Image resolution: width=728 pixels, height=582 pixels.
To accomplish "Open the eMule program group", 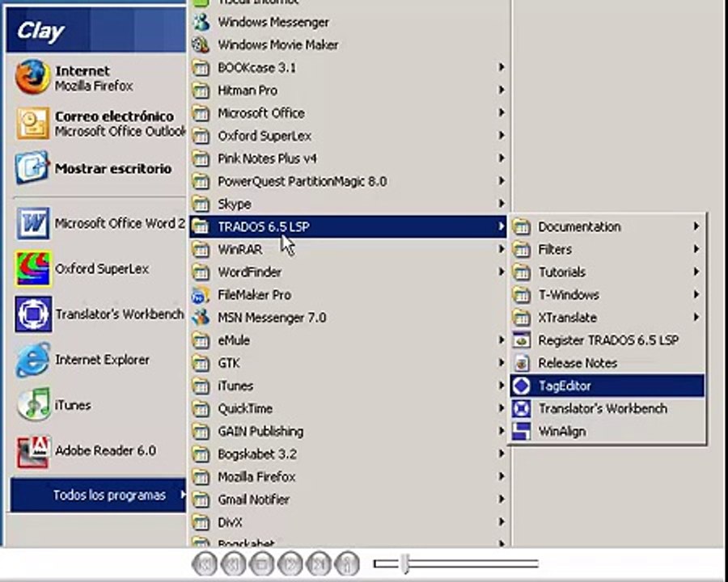I will (x=348, y=340).
